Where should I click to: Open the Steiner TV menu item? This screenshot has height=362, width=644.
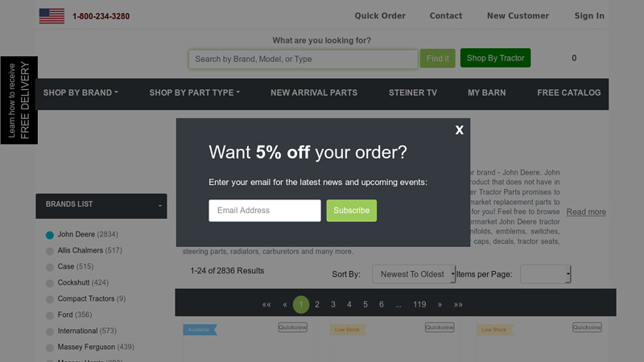(x=413, y=93)
